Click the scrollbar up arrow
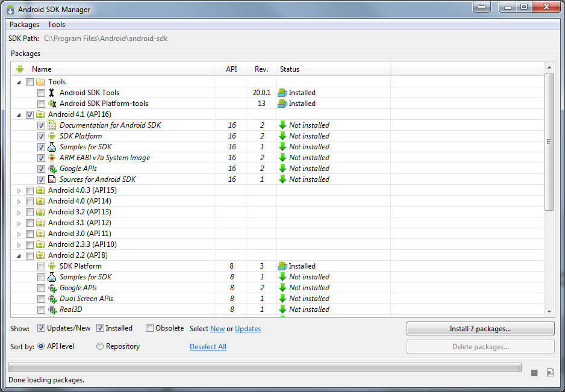Image resolution: width=565 pixels, height=392 pixels. [549, 67]
